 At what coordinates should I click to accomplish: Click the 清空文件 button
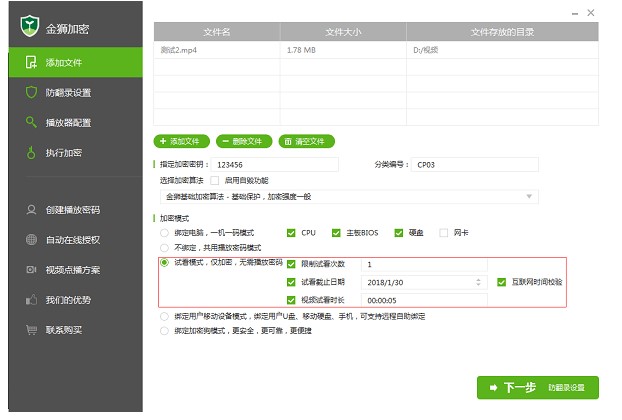(x=307, y=141)
